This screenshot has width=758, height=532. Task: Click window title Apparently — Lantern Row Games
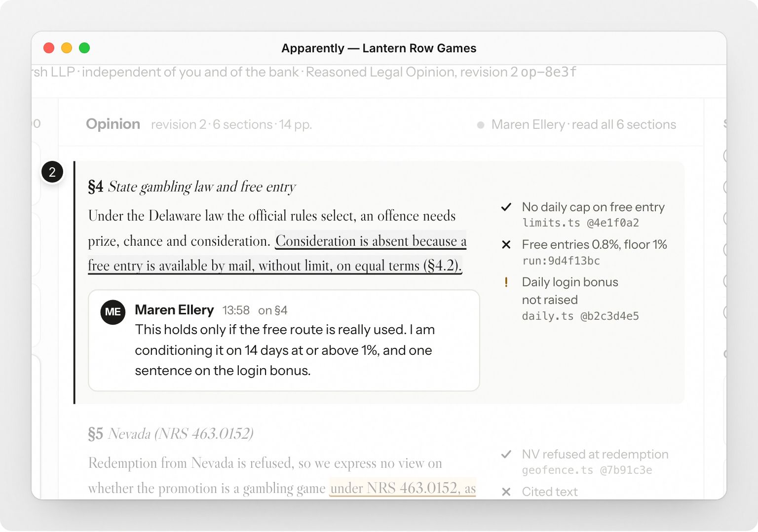379,48
